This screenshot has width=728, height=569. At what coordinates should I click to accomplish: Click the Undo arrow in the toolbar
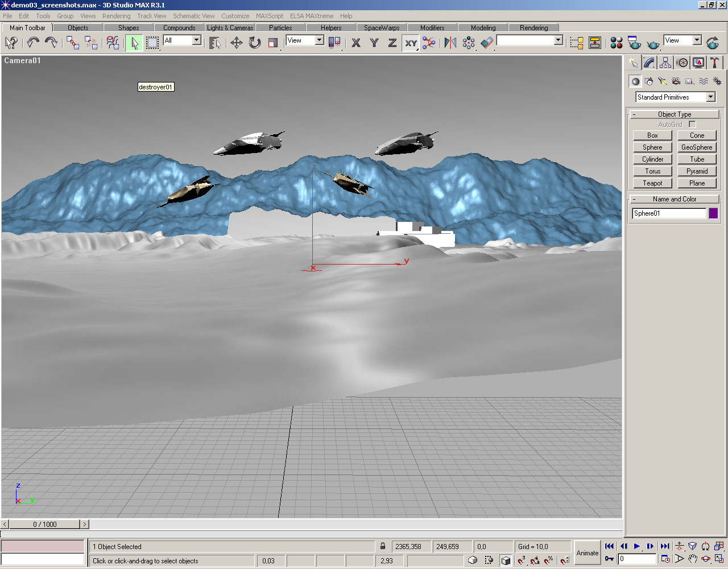pos(33,43)
